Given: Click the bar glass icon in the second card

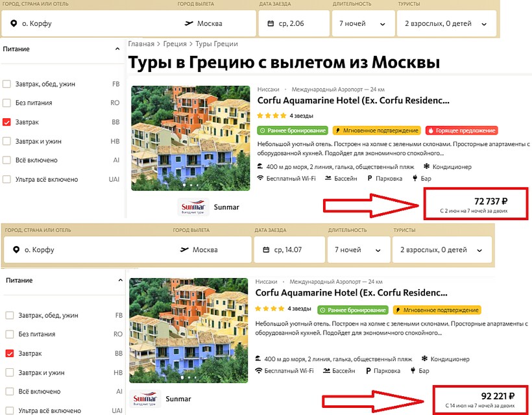Looking at the screenshot, I should tap(413, 370).
